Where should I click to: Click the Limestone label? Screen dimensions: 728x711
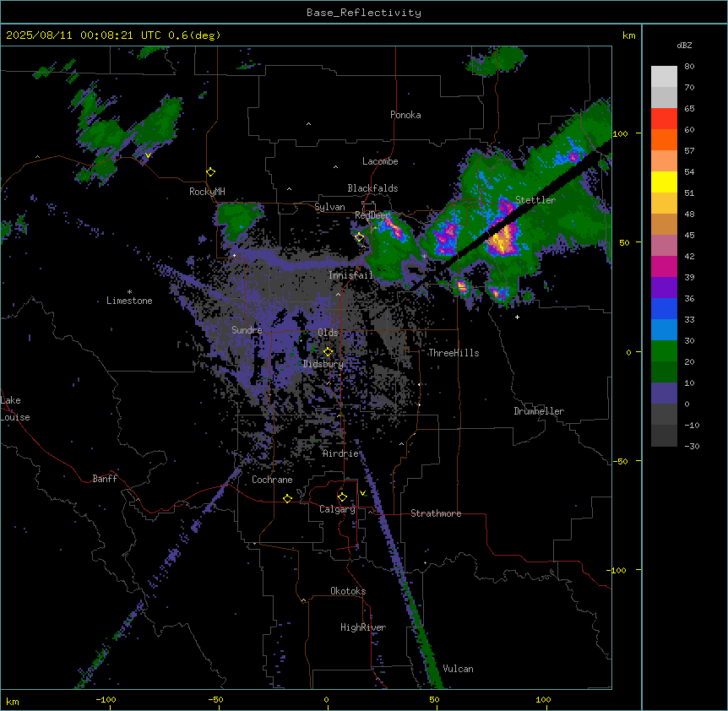[129, 301]
